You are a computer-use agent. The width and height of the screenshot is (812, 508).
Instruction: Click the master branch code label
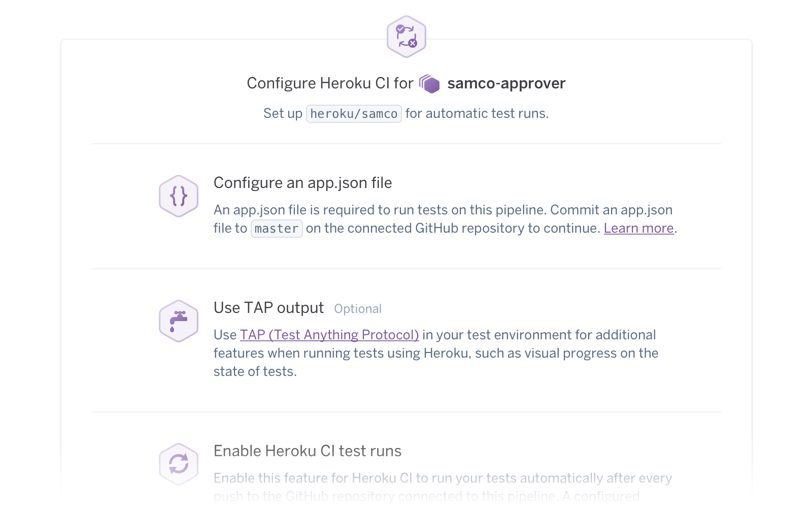click(x=277, y=229)
